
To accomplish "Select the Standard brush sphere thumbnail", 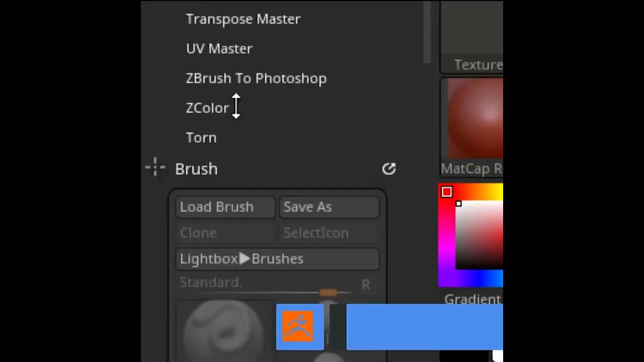I will 223,329.
